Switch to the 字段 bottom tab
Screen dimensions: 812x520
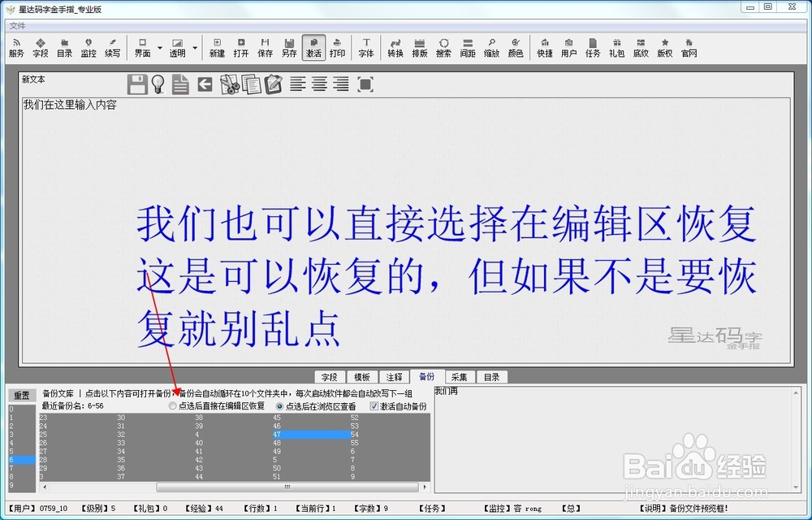click(330, 377)
